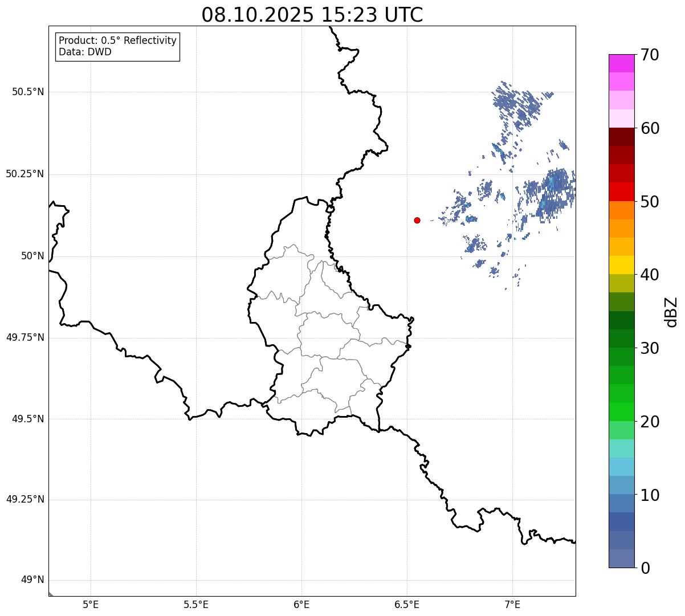The width and height of the screenshot is (685, 616).
Task: Click the "Product: 0.5° Reflectivity" label
Action: click(117, 41)
